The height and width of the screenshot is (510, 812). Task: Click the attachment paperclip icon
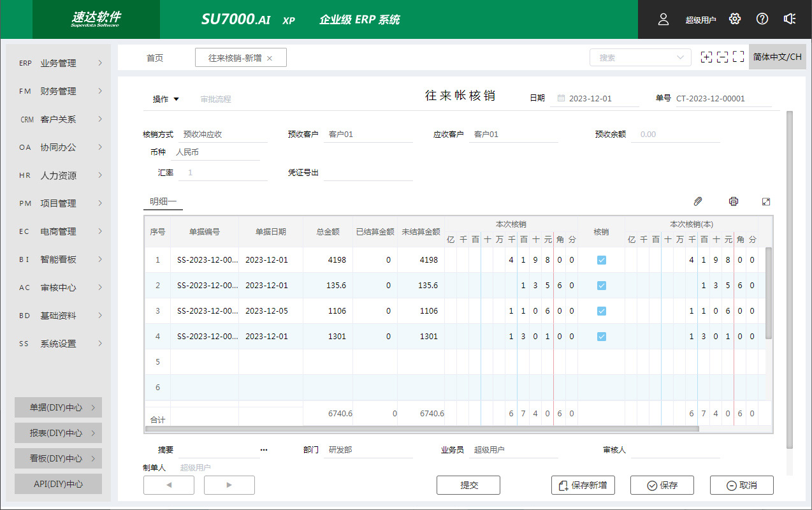click(698, 201)
